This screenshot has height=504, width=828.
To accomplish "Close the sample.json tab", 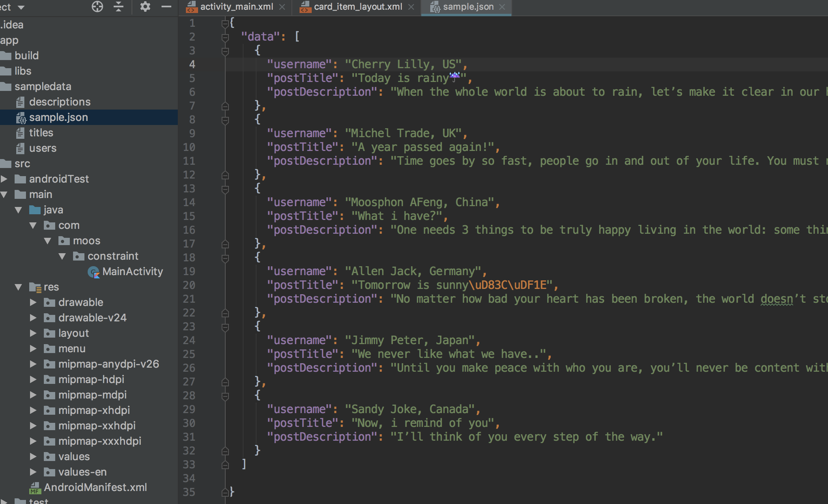I will (x=502, y=7).
